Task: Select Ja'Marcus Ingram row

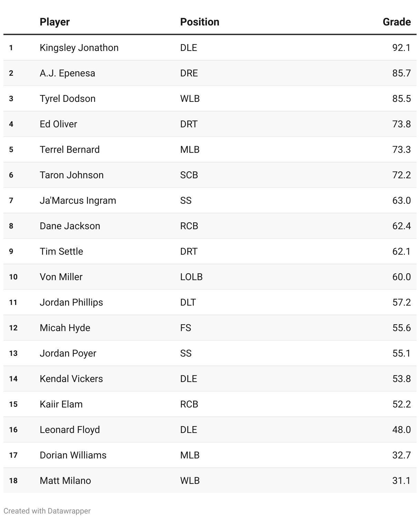Action: pyautogui.click(x=210, y=200)
